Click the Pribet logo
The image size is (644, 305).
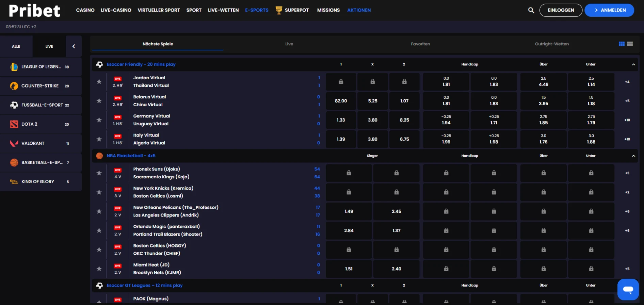35,11
